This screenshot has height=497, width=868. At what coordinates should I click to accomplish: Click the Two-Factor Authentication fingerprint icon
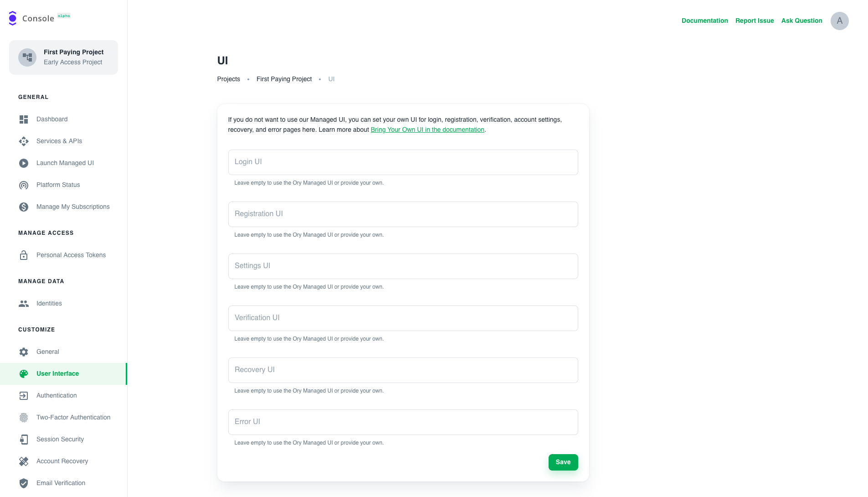coord(24,418)
